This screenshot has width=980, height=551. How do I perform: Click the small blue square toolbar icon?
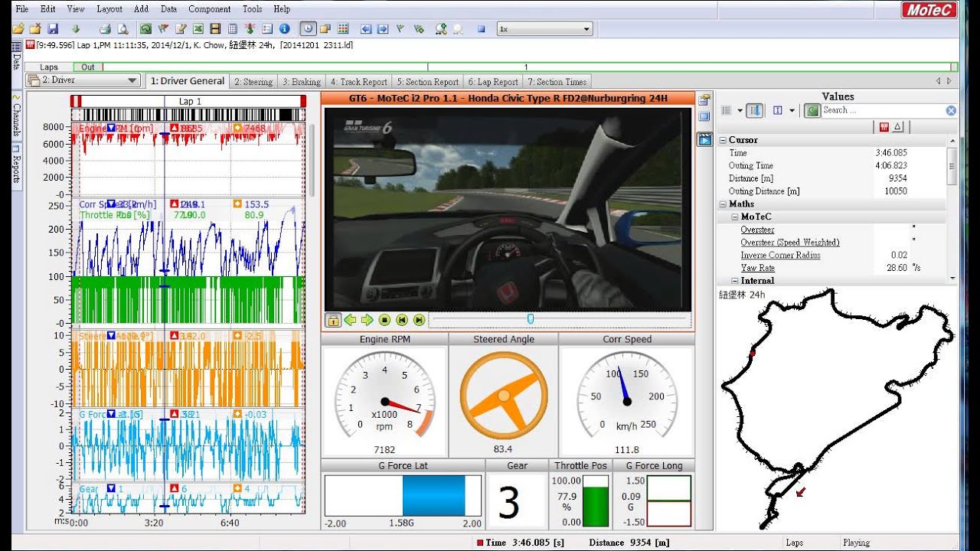click(482, 29)
